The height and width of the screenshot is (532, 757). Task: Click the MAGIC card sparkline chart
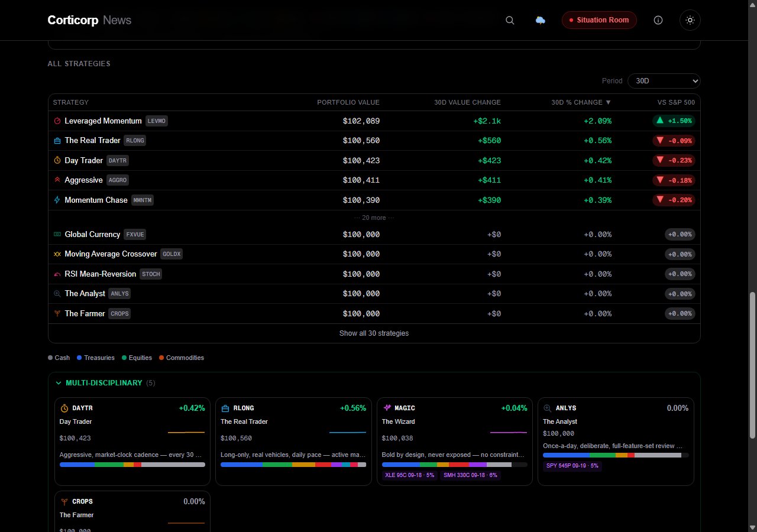tap(509, 433)
